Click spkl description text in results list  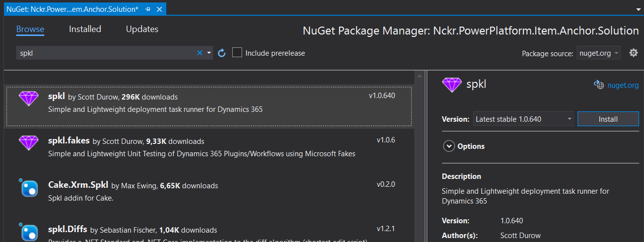pyautogui.click(x=155, y=109)
